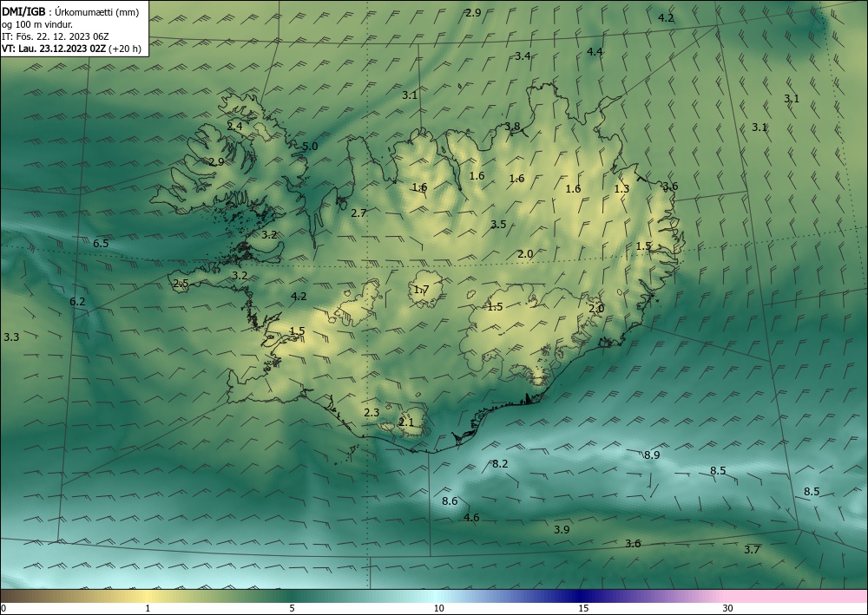Viewport: 868px width, 615px height.
Task: Select the 2.1 value on the southern glacier
Action: click(x=406, y=422)
